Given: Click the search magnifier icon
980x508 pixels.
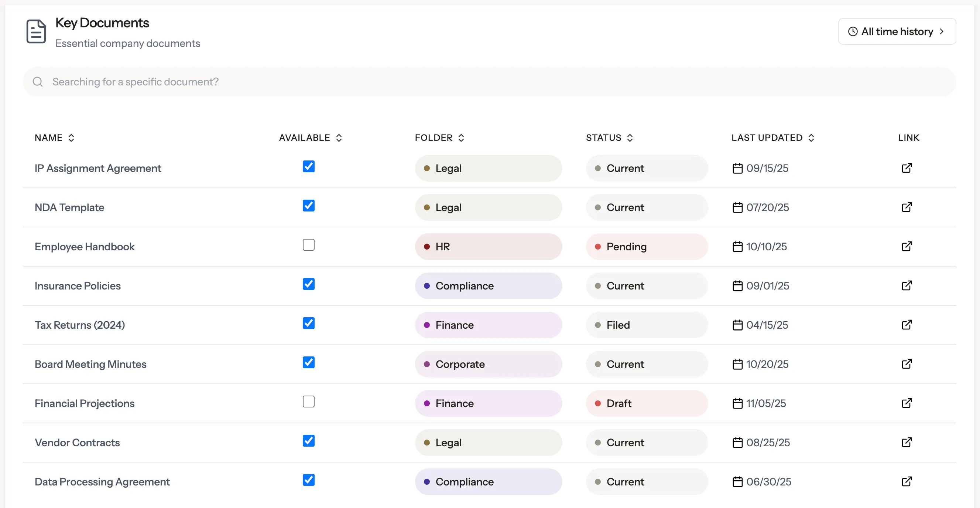Looking at the screenshot, I should point(38,82).
